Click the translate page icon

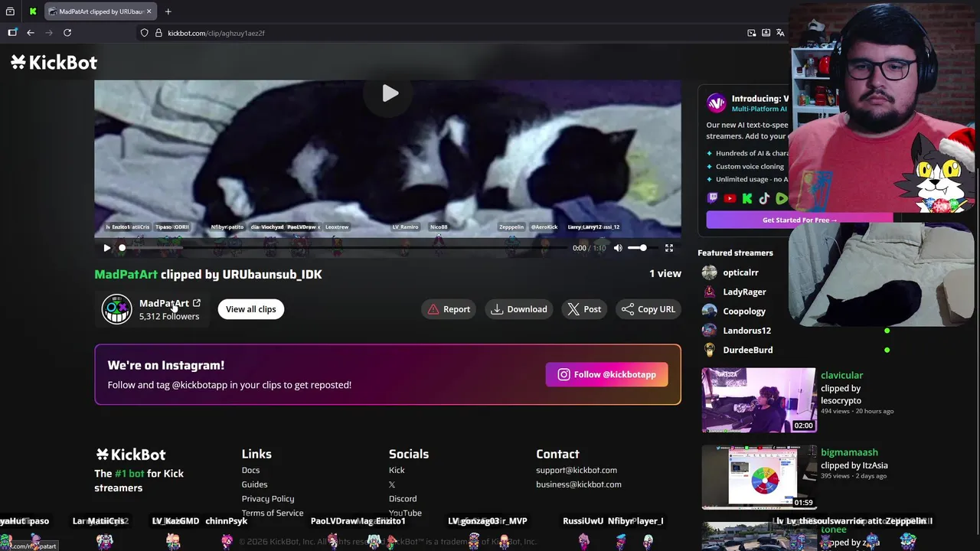[780, 33]
